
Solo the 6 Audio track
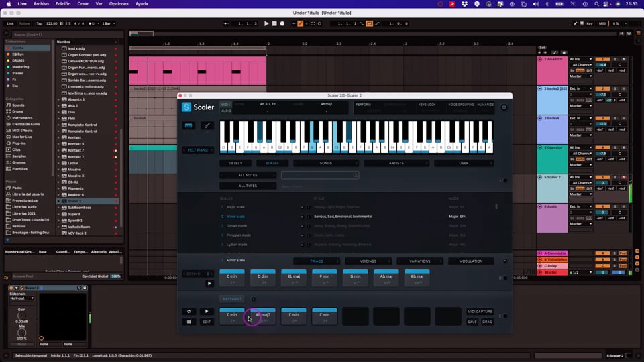[615, 207]
